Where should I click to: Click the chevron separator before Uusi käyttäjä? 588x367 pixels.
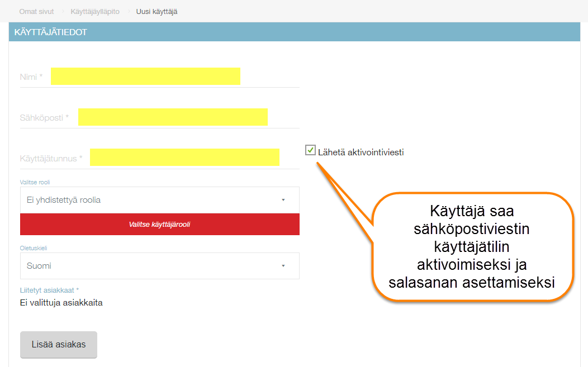pyautogui.click(x=128, y=11)
